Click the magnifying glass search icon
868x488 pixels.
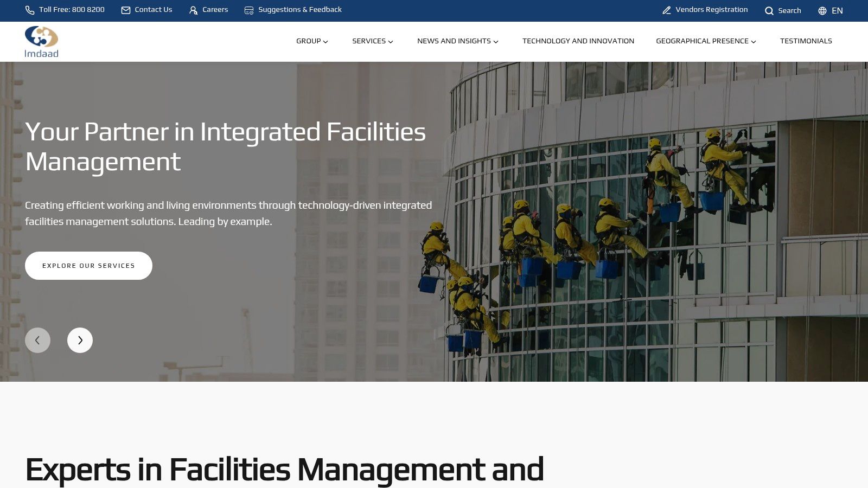pos(769,11)
